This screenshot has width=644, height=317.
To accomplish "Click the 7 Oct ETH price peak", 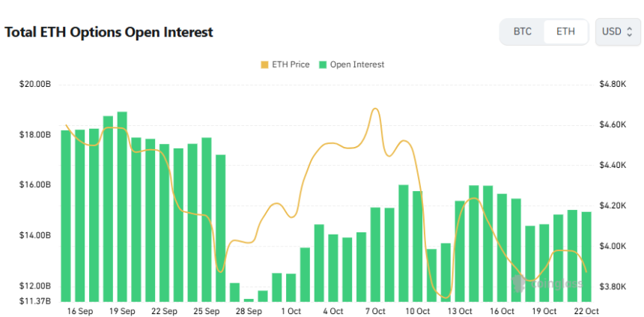I will click(x=375, y=109).
